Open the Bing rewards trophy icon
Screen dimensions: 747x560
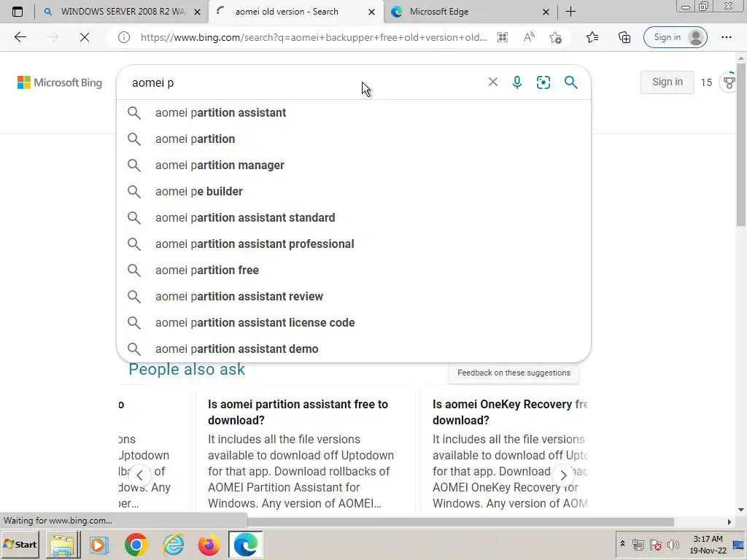729,82
